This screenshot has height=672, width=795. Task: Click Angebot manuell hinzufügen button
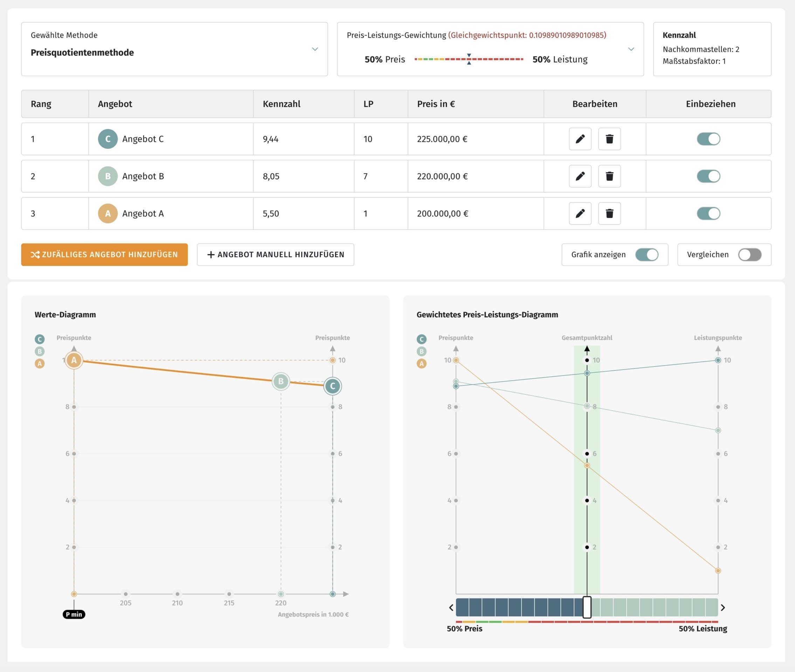(x=275, y=255)
